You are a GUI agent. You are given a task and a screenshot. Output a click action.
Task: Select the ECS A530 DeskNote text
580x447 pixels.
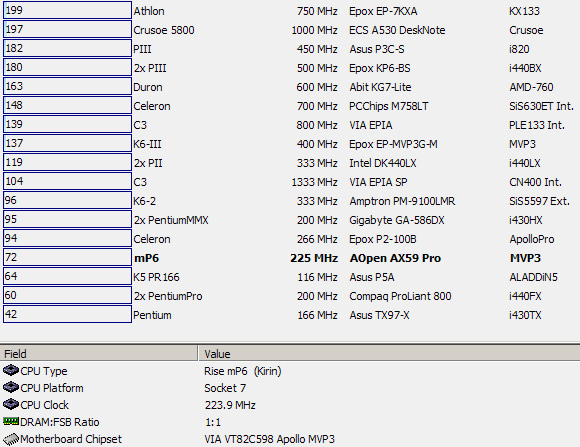tap(397, 30)
